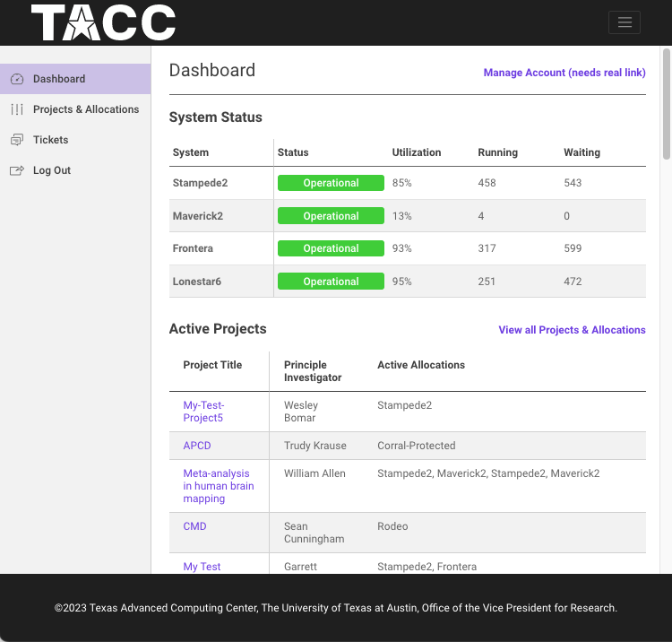Click the TACC logo
The image size is (672, 642).
pyautogui.click(x=103, y=22)
